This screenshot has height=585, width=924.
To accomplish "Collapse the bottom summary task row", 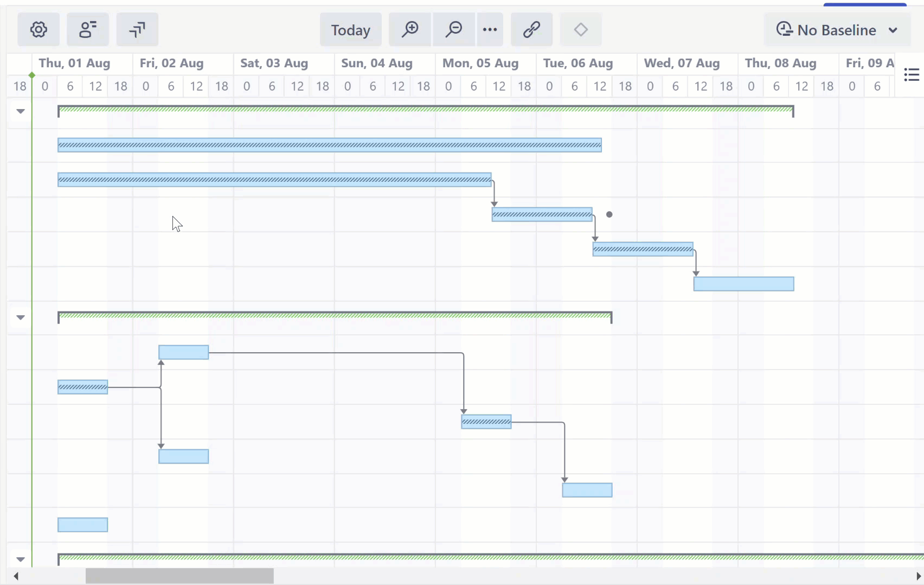I will coord(20,559).
